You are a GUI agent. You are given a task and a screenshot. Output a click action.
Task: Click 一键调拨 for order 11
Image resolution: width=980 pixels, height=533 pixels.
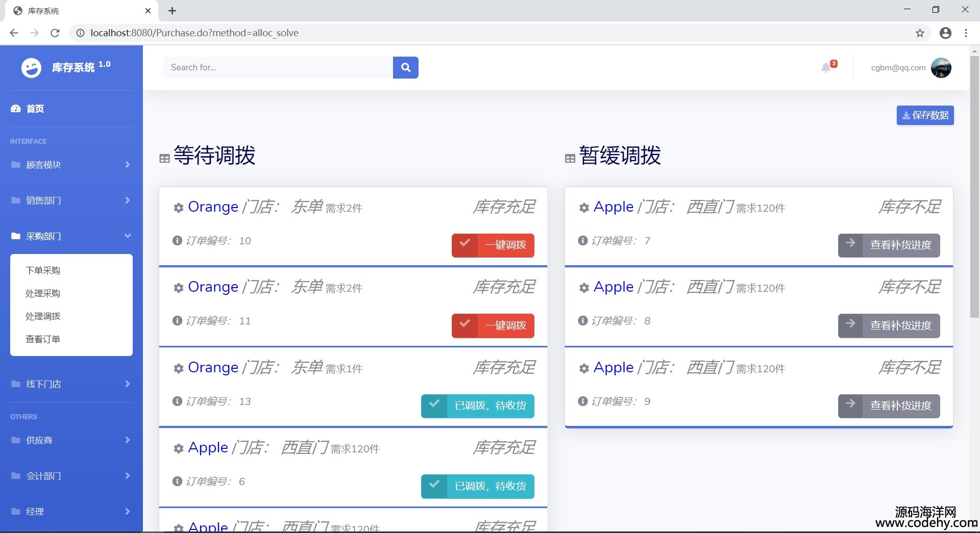click(x=493, y=325)
